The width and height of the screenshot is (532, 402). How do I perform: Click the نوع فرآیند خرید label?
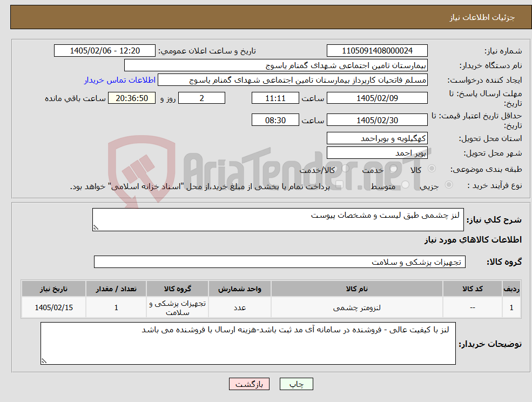495,185
